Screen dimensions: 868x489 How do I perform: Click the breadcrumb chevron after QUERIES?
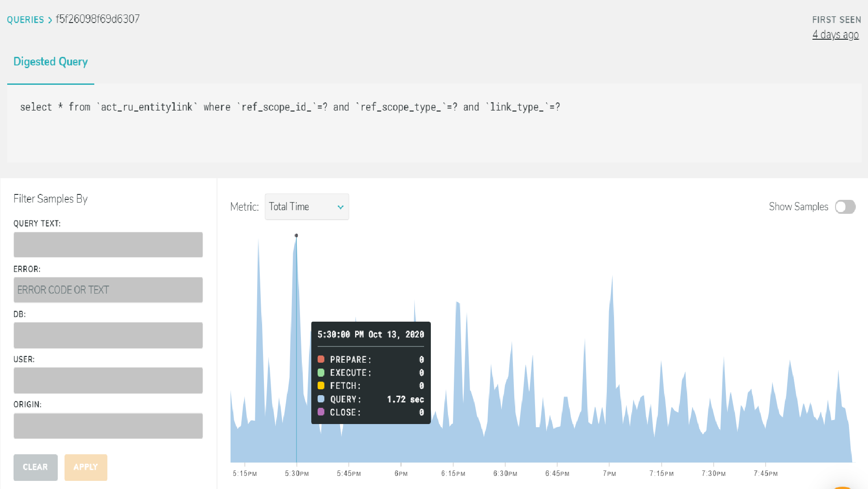pos(50,20)
